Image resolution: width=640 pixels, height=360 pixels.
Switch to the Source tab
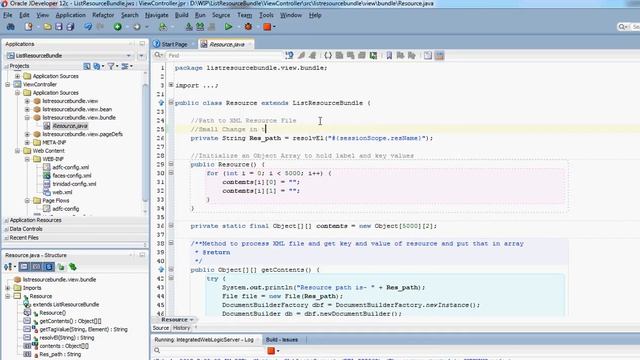pyautogui.click(x=160, y=328)
